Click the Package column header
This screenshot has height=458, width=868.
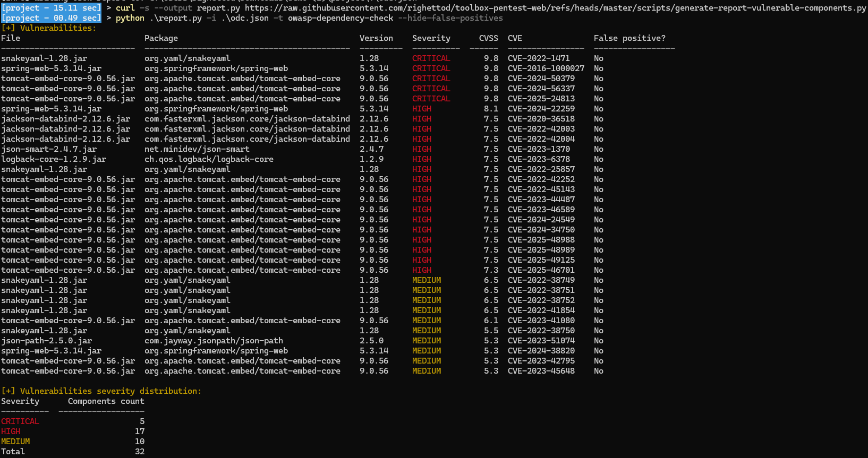161,38
